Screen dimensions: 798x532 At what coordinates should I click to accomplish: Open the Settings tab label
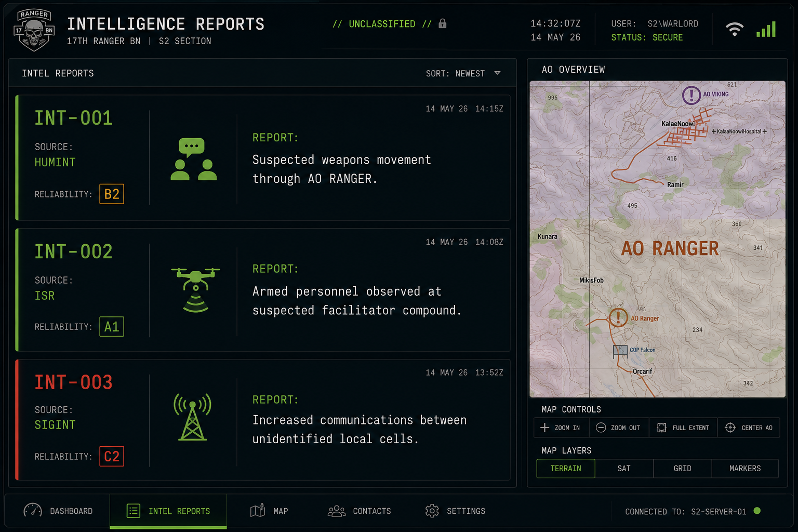point(466,511)
